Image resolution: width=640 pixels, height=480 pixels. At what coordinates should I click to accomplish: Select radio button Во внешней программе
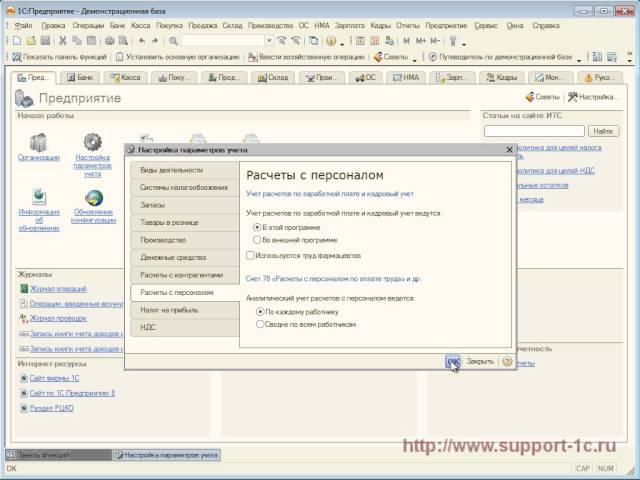point(257,240)
